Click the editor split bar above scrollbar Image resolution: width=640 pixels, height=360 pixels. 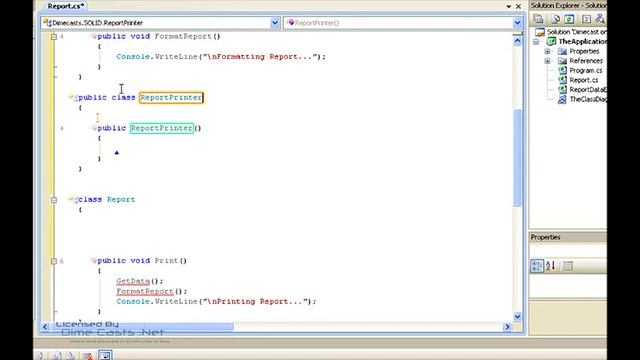(x=518, y=34)
